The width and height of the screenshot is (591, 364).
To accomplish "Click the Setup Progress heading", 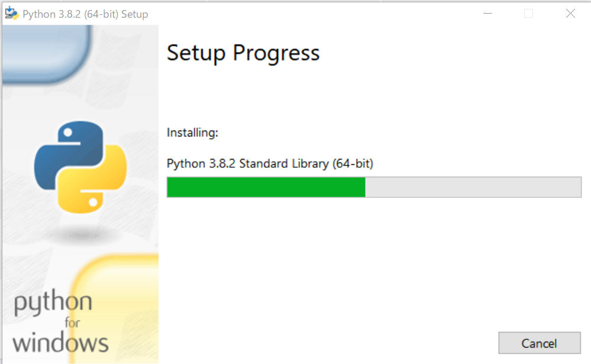I will tap(243, 53).
